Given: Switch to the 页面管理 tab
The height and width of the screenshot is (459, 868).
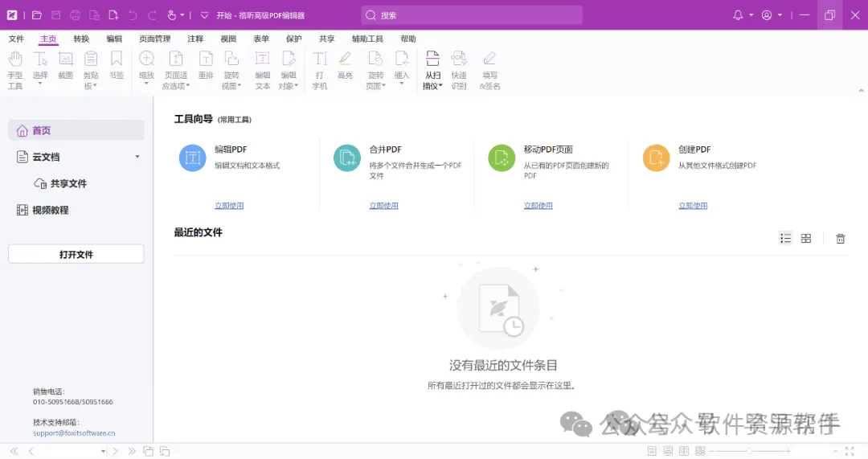Looking at the screenshot, I should pos(154,39).
